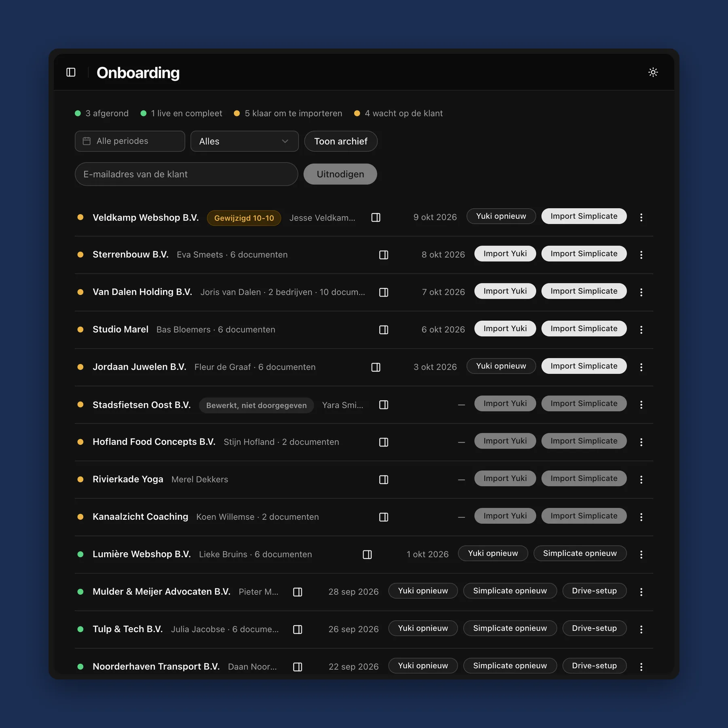Click the Bewerkt, niet doorgegeven badge
The image size is (728, 728).
(x=256, y=405)
